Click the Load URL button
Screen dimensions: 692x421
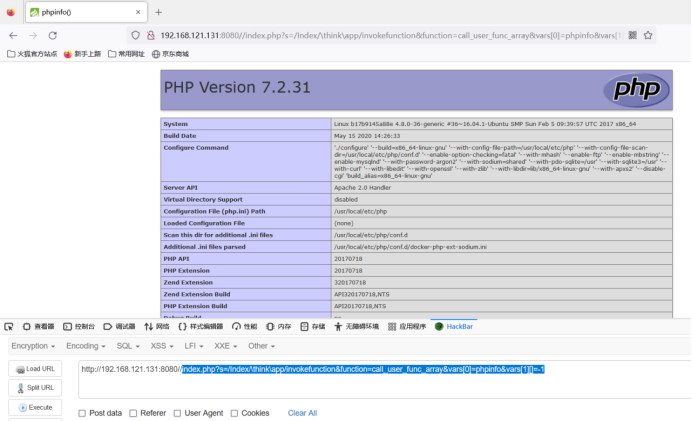(35, 369)
